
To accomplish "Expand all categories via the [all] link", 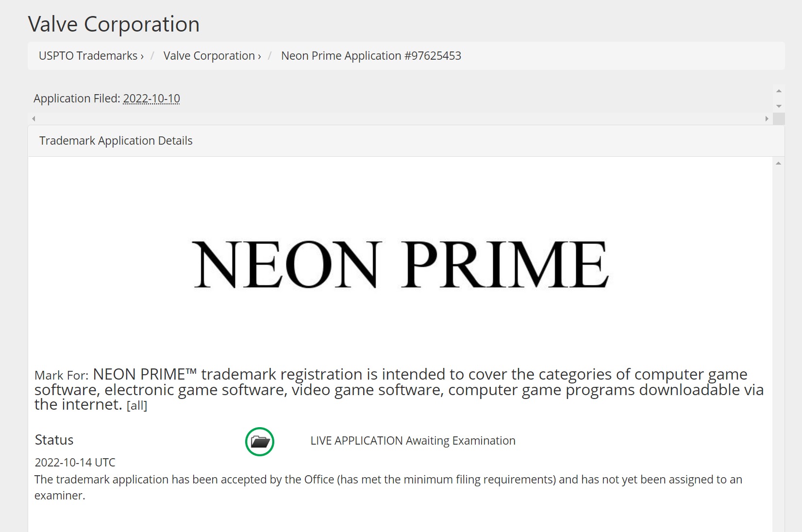I will (137, 406).
